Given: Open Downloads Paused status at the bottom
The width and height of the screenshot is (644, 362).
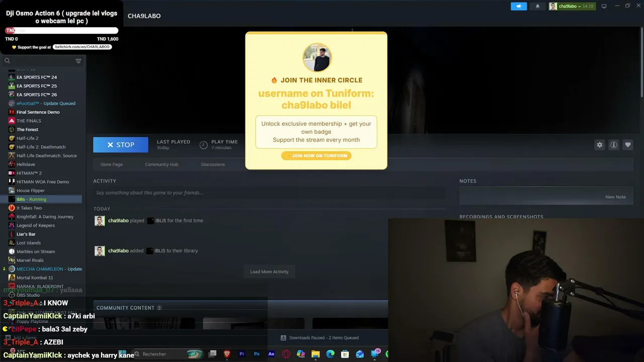Looking at the screenshot, I should click(319, 338).
